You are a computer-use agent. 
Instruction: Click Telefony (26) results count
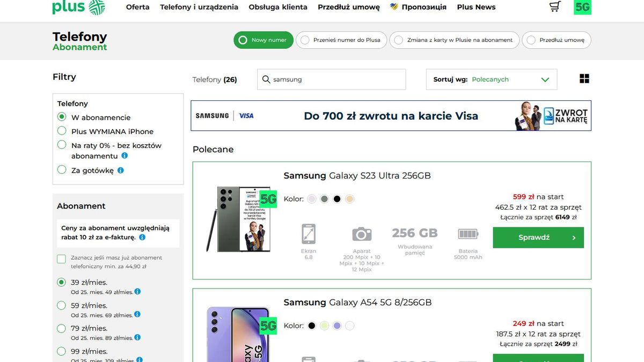(x=215, y=79)
